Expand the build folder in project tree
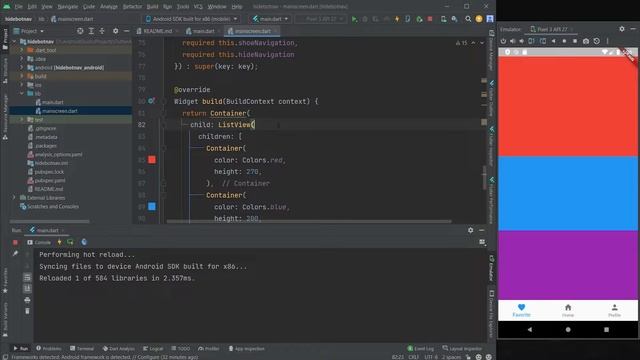640x360 pixels. [22, 76]
